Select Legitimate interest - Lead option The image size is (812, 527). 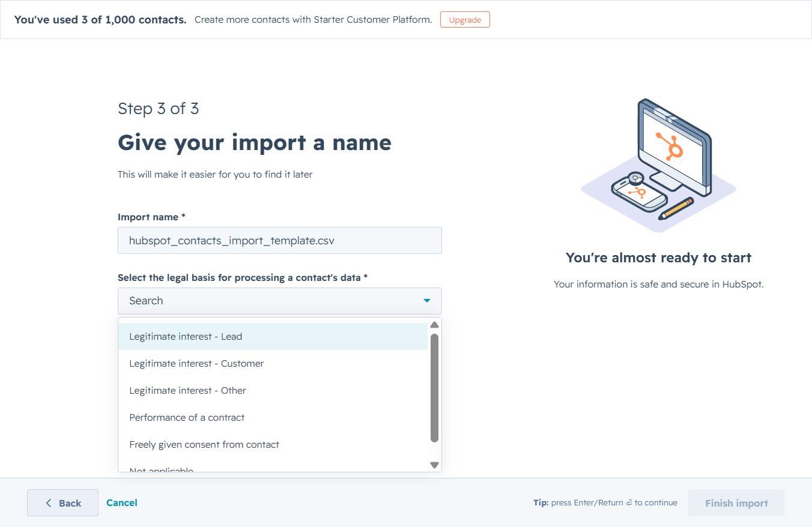(x=273, y=337)
